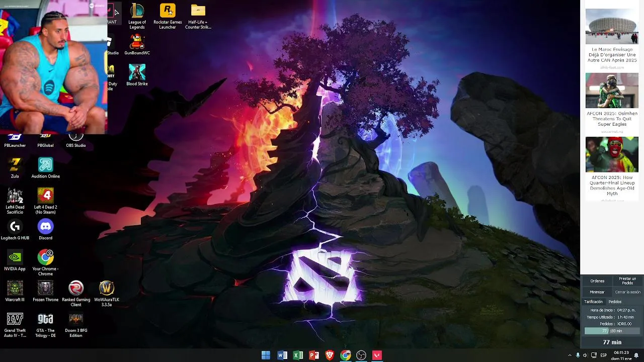Select the PBGlobal desktop shortcut
Image resolution: width=644 pixels, height=362 pixels.
(45, 141)
